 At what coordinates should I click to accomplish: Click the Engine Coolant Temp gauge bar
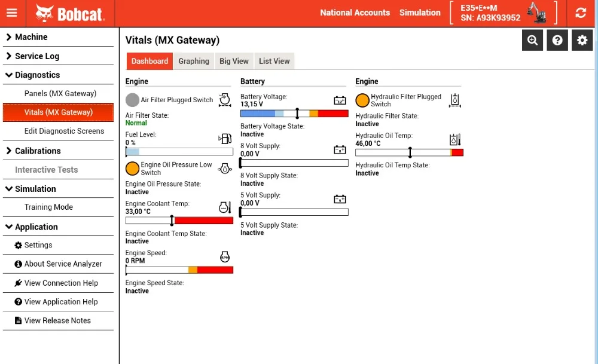point(179,221)
